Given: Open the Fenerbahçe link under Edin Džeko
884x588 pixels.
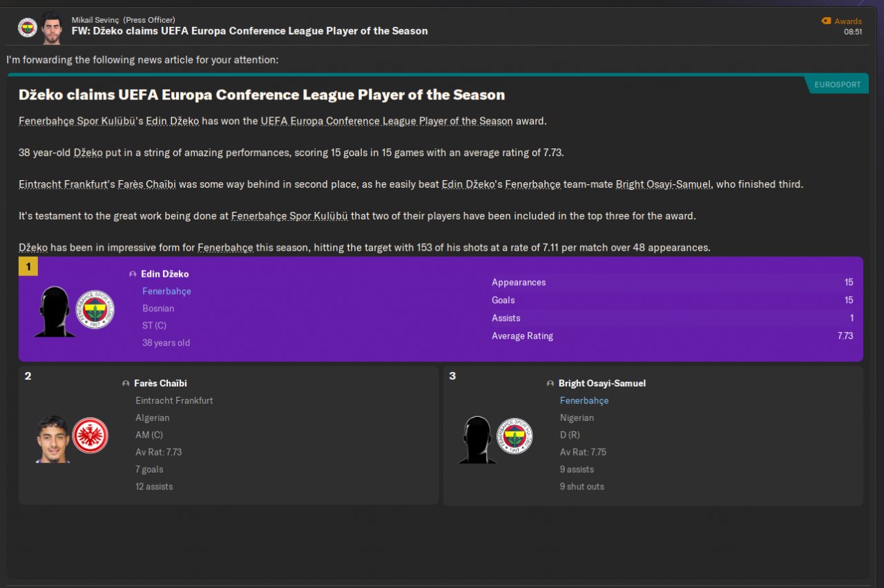Looking at the screenshot, I should click(x=166, y=291).
